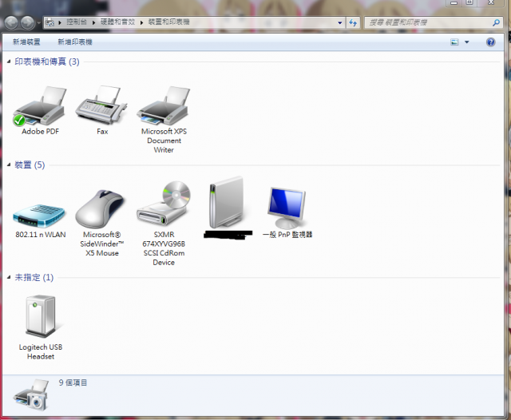Open the address bar history dropdown
Screen dimensions: 511x420
click(340, 22)
